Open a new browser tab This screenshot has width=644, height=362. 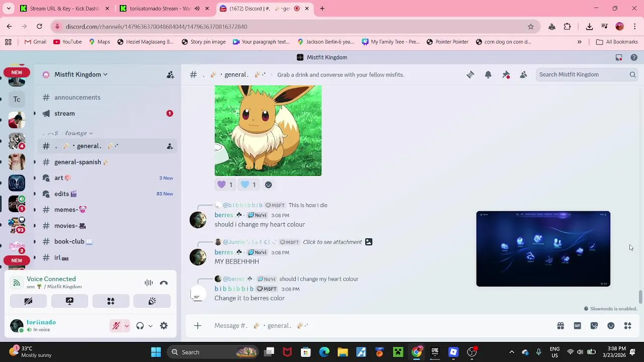coord(322,9)
